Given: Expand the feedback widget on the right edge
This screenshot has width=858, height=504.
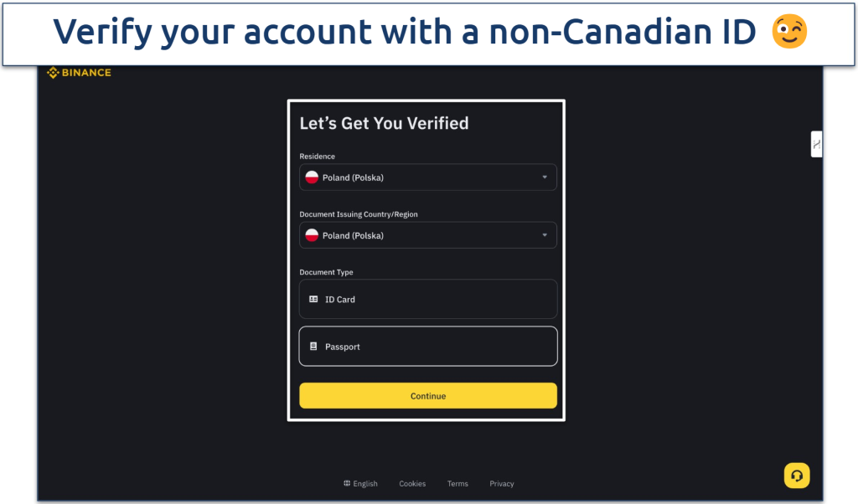Looking at the screenshot, I should [x=816, y=144].
